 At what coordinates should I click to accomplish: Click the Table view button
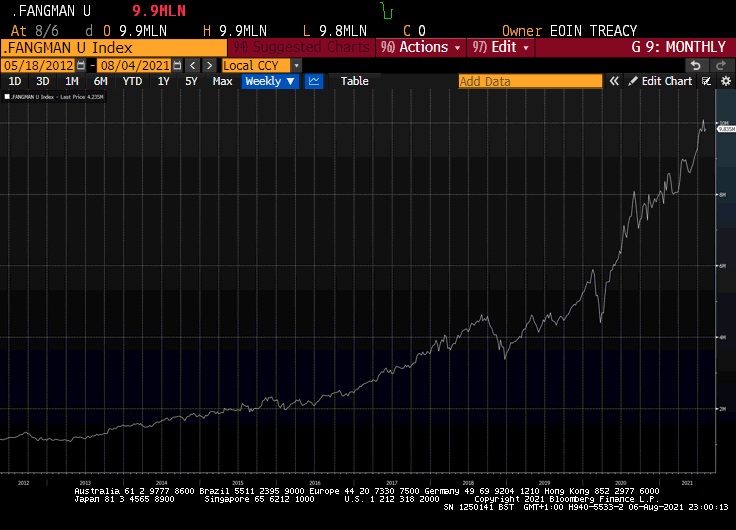point(354,81)
